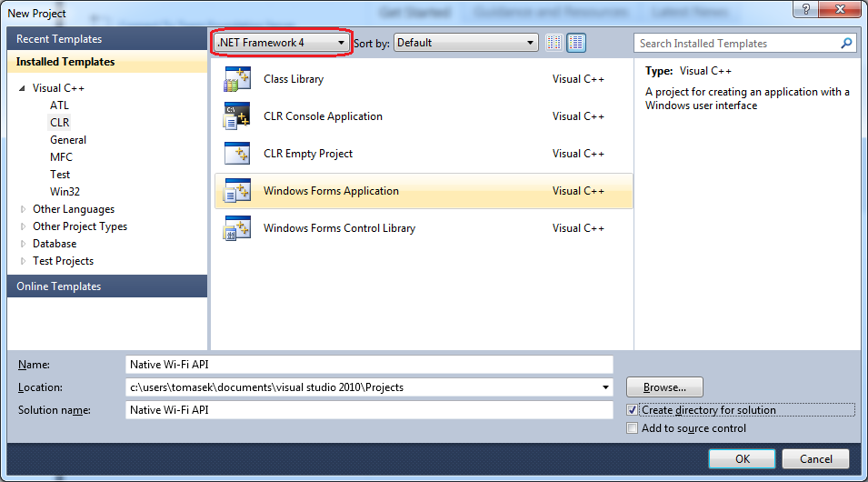Click the Other Project Types label
The width and height of the screenshot is (868, 482).
point(80,226)
